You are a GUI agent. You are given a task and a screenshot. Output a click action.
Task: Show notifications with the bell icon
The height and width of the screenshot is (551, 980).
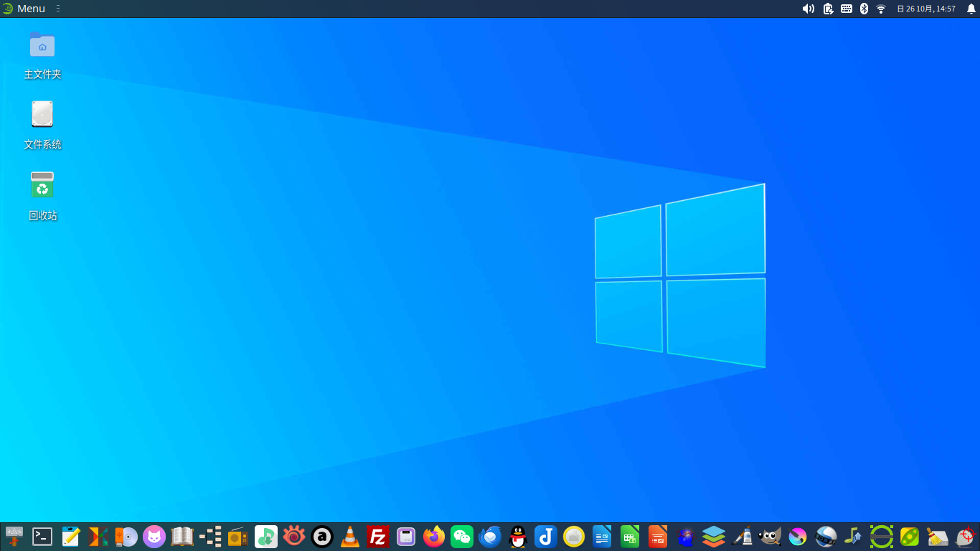click(971, 9)
